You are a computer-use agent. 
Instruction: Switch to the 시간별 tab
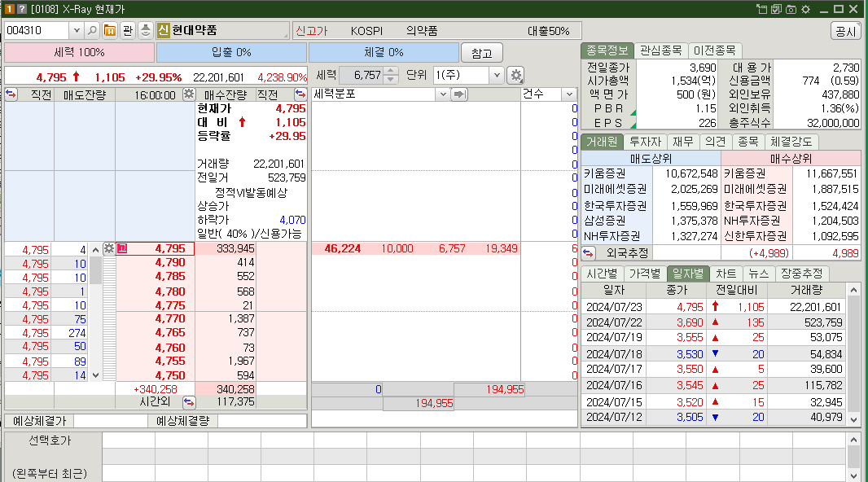click(x=602, y=274)
